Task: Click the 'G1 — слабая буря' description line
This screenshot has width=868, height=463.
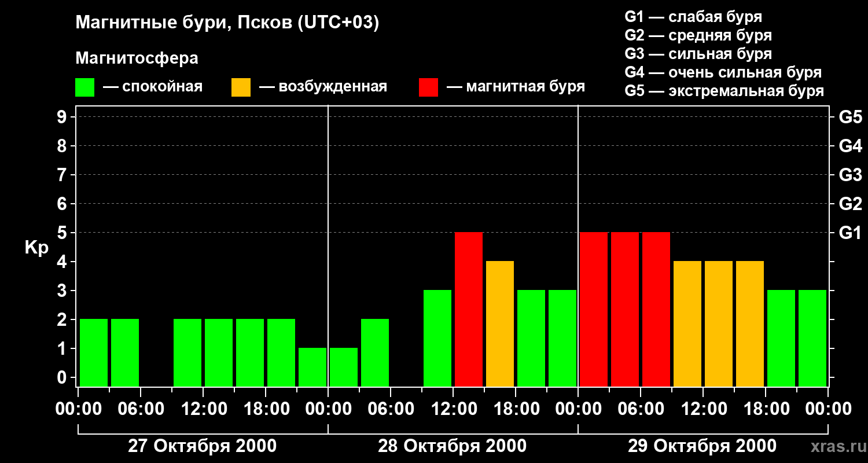Action: 693,17
